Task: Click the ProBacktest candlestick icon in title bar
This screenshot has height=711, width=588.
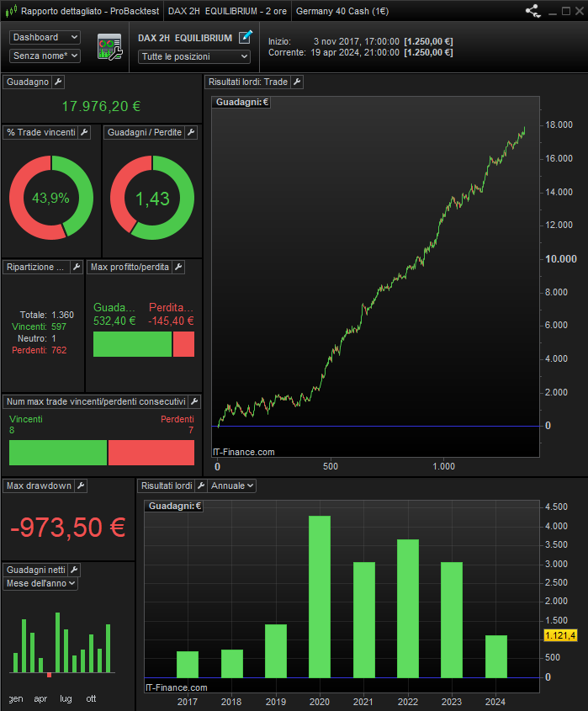Action: (11, 11)
